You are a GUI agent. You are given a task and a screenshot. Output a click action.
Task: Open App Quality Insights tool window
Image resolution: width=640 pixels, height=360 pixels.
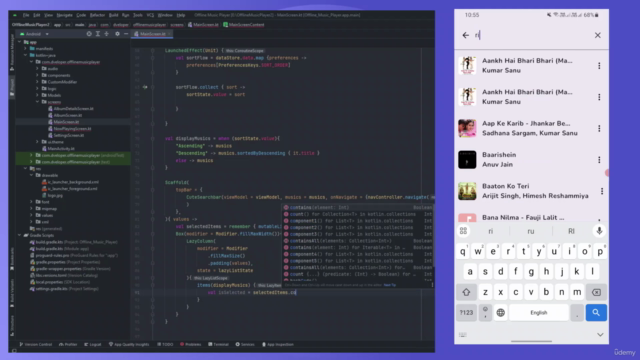129,344
